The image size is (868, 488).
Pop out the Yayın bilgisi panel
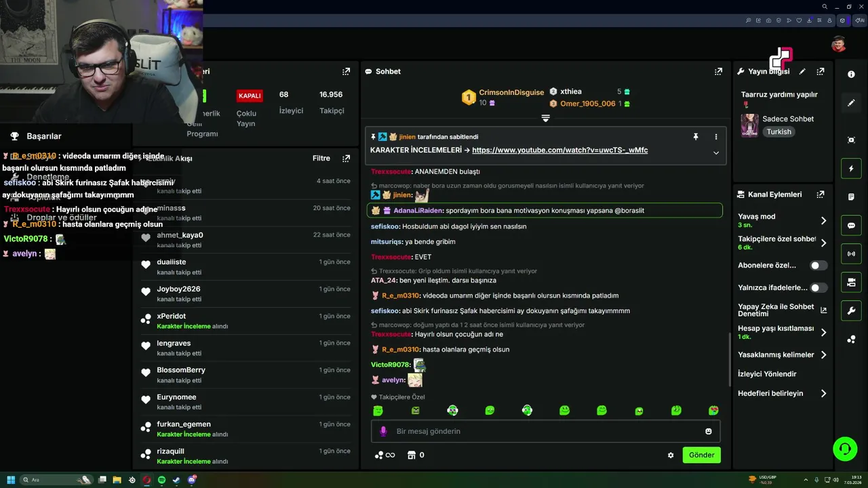coord(821,71)
